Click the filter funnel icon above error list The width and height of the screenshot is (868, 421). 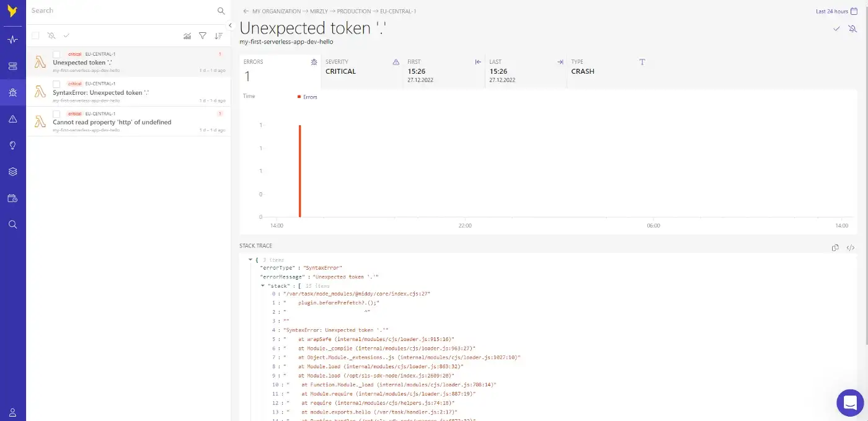coord(203,36)
